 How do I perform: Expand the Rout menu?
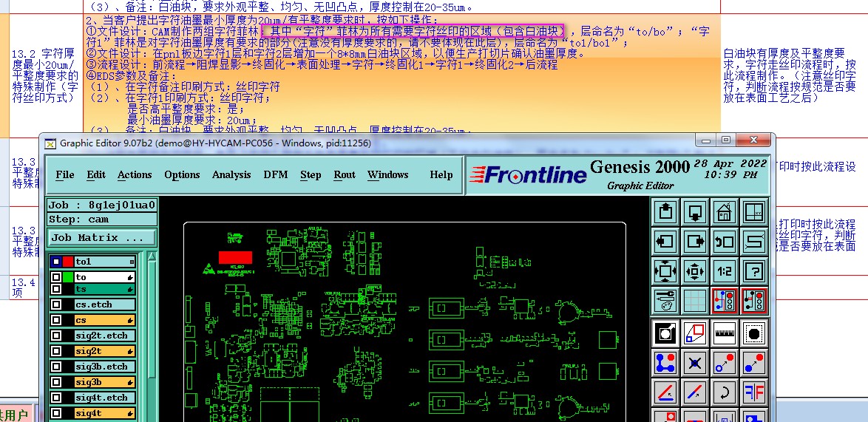pyautogui.click(x=345, y=174)
